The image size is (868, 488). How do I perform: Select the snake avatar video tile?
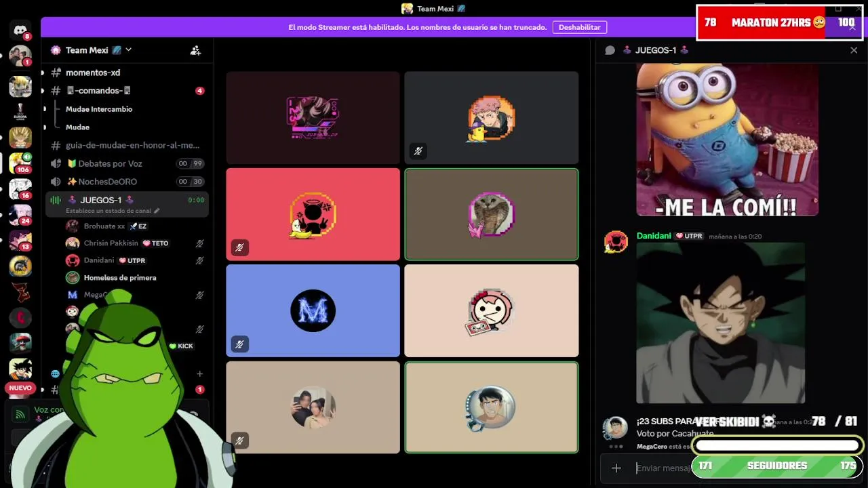pos(492,214)
